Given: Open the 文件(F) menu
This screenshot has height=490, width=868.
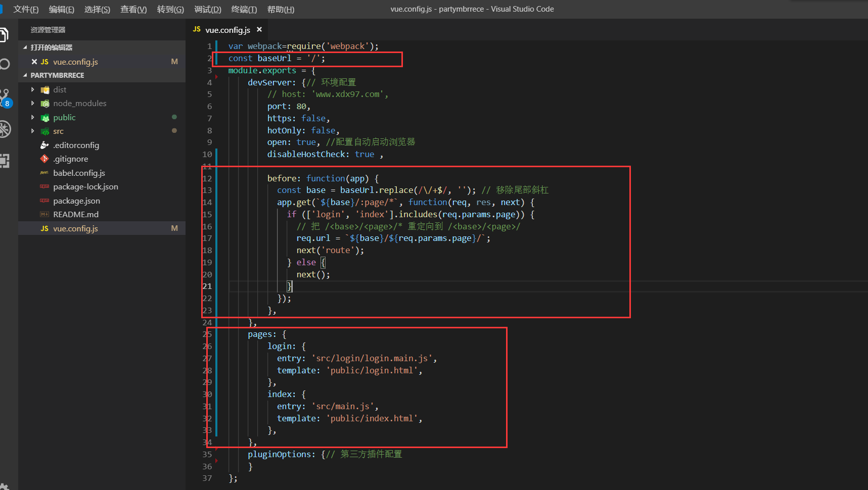Looking at the screenshot, I should pos(26,9).
